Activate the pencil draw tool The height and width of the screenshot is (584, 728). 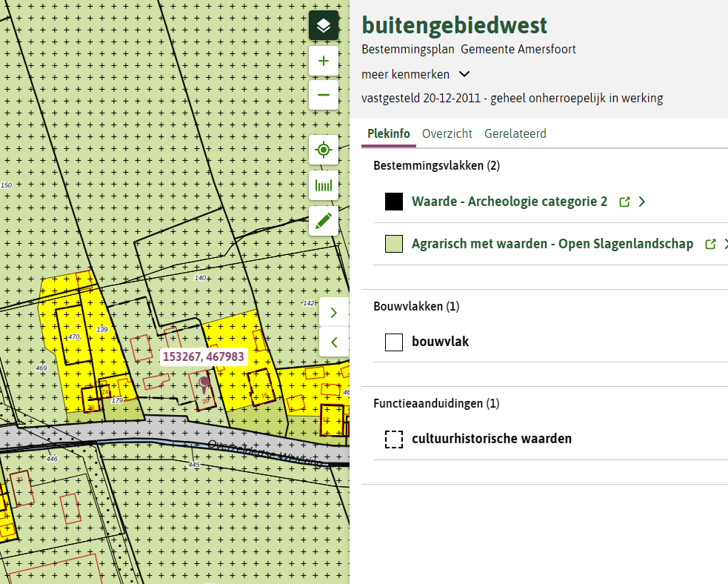324,221
